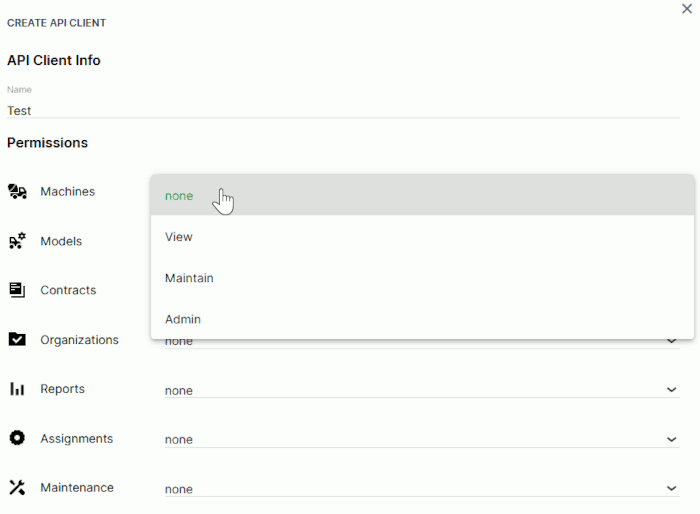The image size is (700, 514).
Task: Open the Maintenance permission dropdown
Action: [420, 489]
